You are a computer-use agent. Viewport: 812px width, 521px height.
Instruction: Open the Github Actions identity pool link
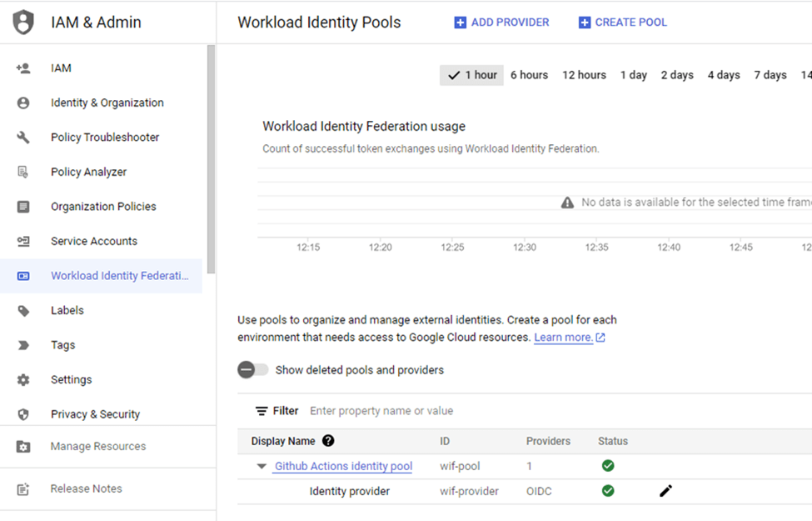[343, 467]
